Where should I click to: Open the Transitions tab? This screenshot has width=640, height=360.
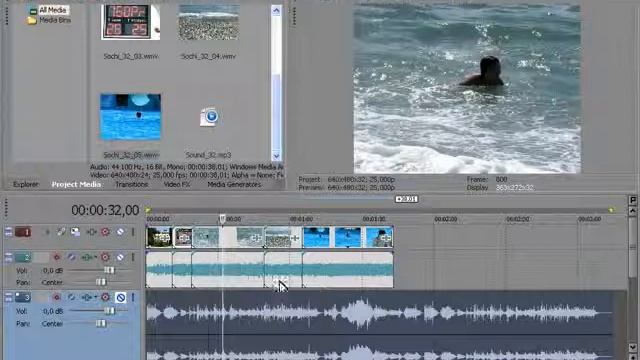pos(131,184)
